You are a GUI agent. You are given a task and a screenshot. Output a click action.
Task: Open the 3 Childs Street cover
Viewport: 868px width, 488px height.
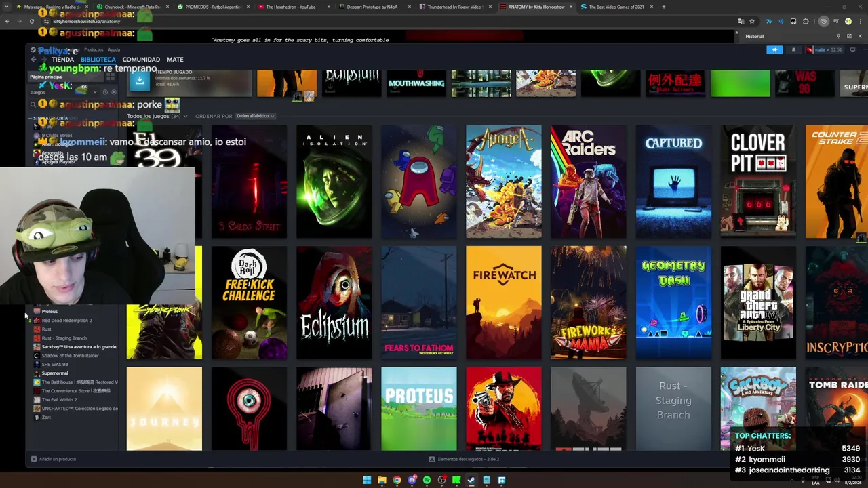[249, 182]
